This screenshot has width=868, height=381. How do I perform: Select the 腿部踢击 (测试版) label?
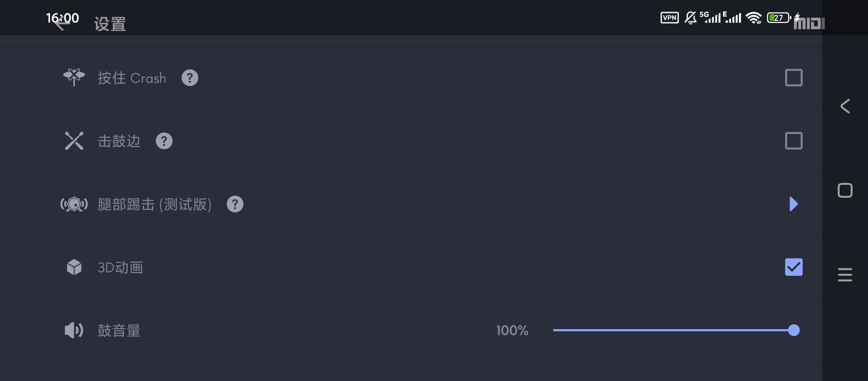(x=155, y=204)
